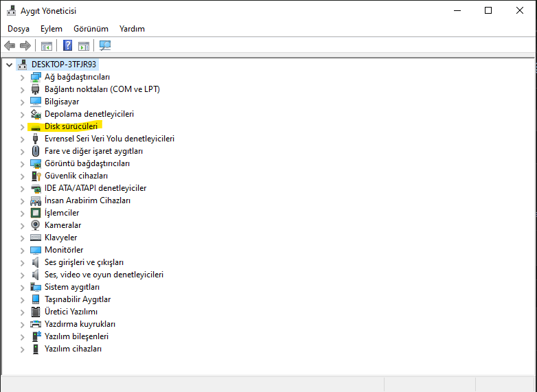This screenshot has width=537, height=392.
Task: Click the Evrensel Seri Veri Yolu USB icon
Action: (35, 139)
